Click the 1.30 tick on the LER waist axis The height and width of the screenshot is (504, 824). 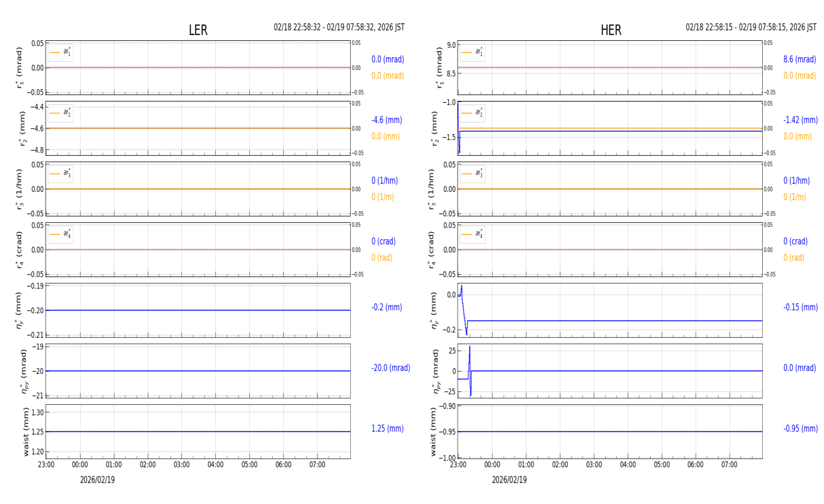click(x=37, y=412)
